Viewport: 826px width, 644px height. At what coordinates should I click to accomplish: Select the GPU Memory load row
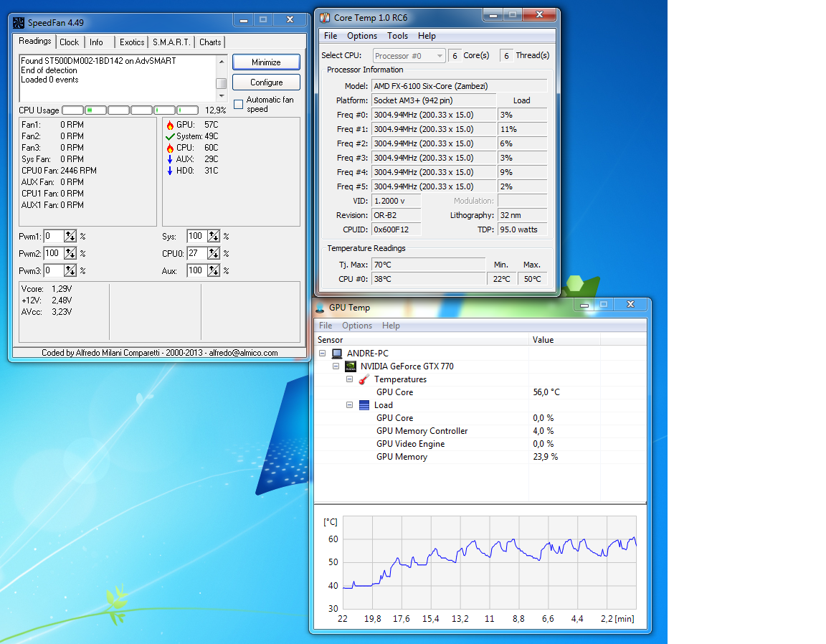pyautogui.click(x=480, y=457)
